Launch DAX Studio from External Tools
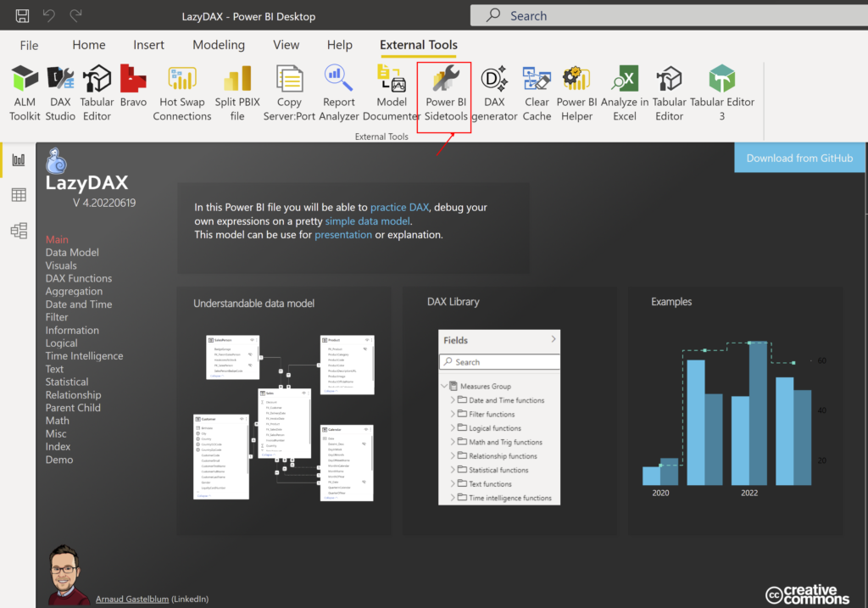Viewport: 868px width, 608px height. (59, 89)
